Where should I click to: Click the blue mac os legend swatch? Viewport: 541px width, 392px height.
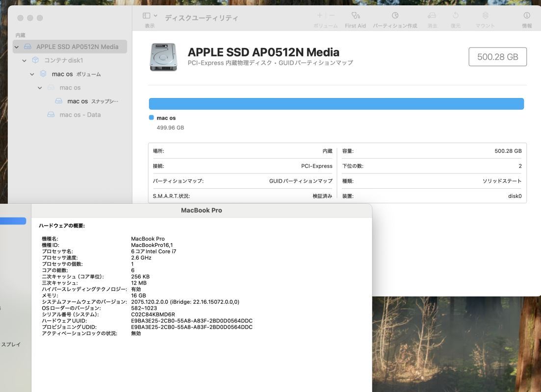pos(151,118)
